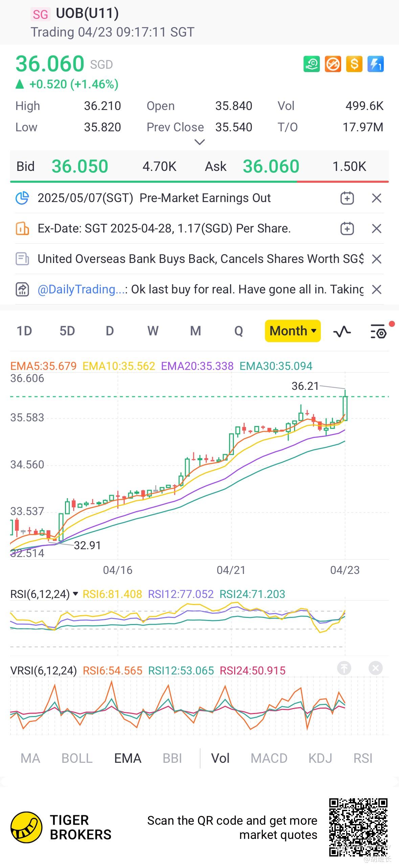This screenshot has height=868, width=399.
Task: Select the Q quarterly chart tab
Action: click(239, 331)
